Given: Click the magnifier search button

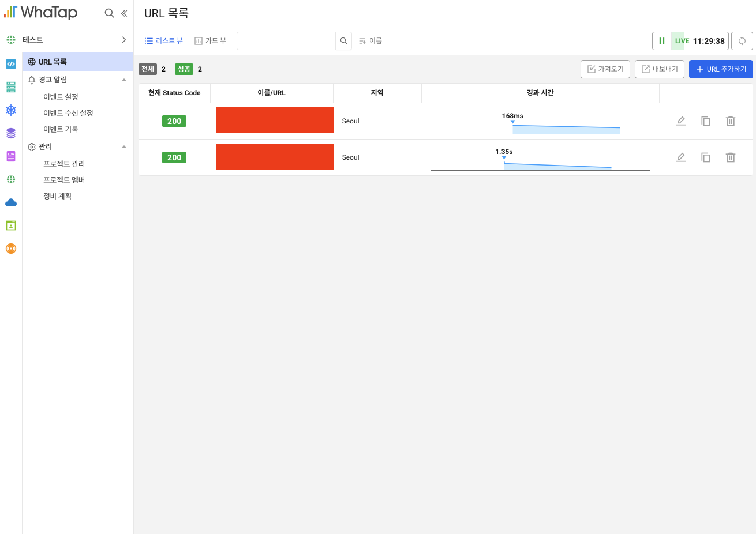Looking at the screenshot, I should tap(344, 41).
